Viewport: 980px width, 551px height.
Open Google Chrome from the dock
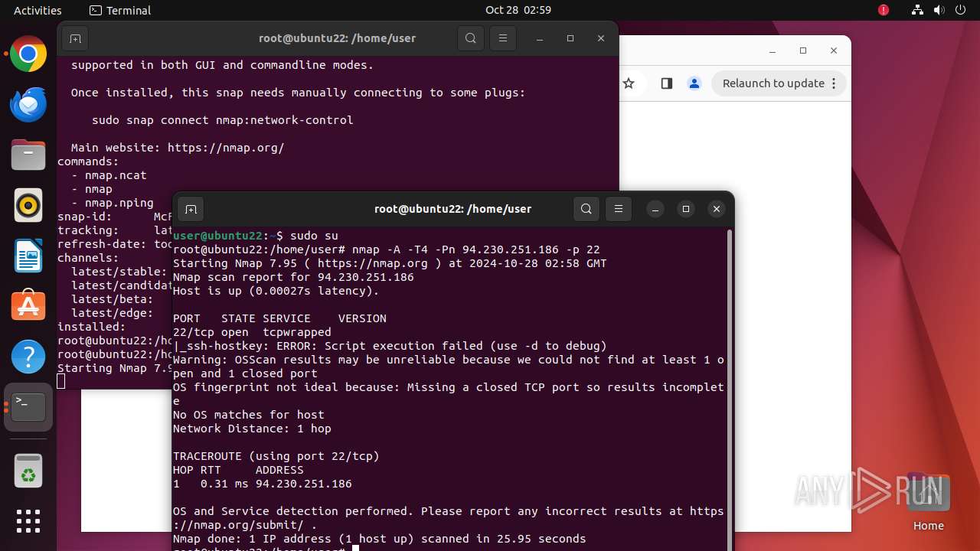(x=28, y=54)
